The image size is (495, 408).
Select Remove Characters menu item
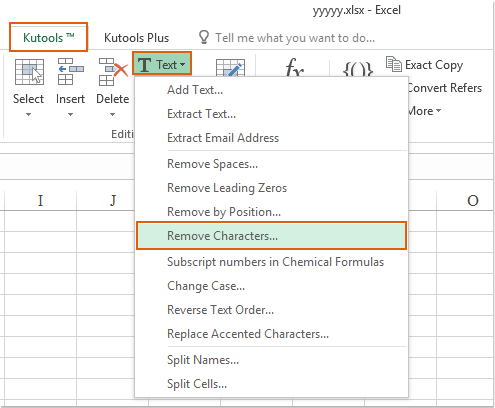pyautogui.click(x=271, y=236)
